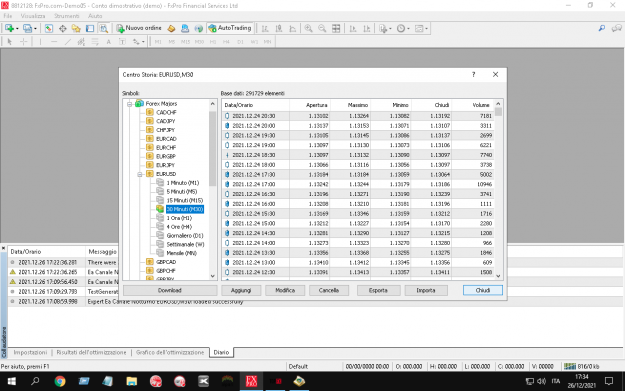Switch to Risultati dell'ottimizzazione tab
The width and height of the screenshot is (625, 391).
pos(91,352)
